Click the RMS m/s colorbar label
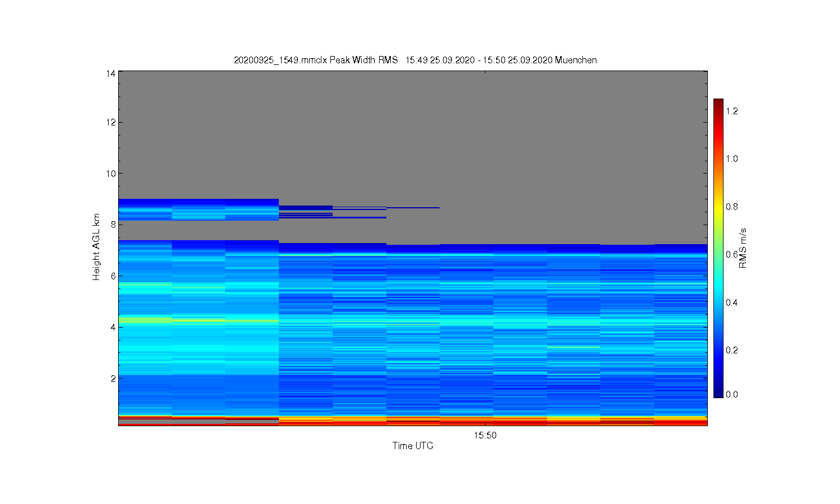Screen dimensions: 840x504 [743, 248]
